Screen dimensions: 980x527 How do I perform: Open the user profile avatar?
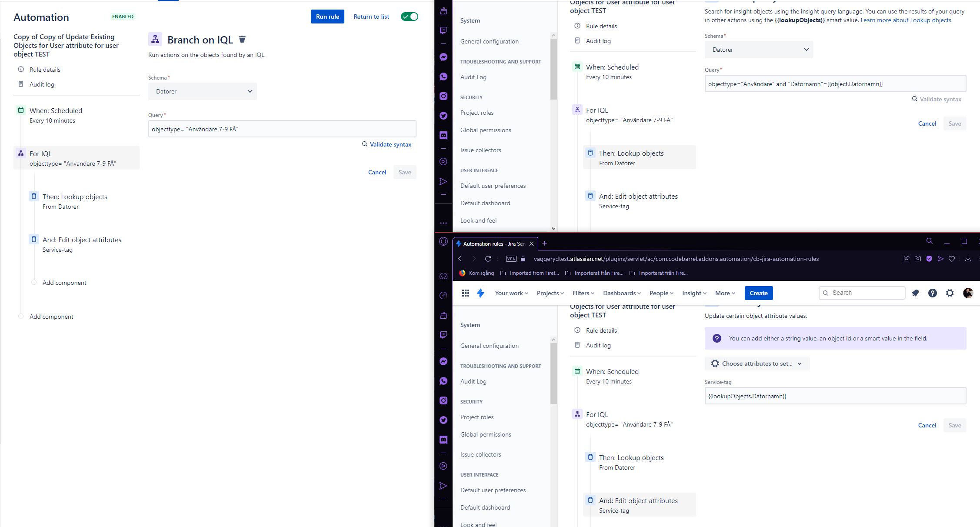coord(968,293)
